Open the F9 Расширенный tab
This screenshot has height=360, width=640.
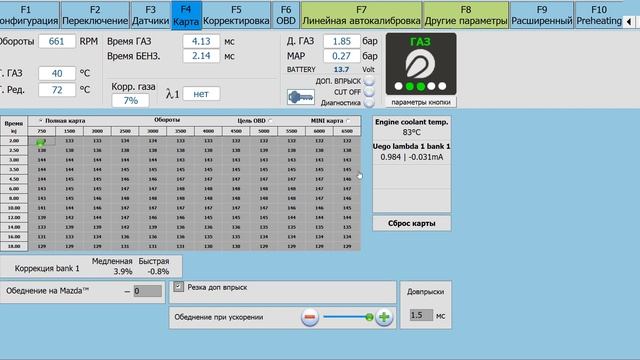tap(542, 15)
